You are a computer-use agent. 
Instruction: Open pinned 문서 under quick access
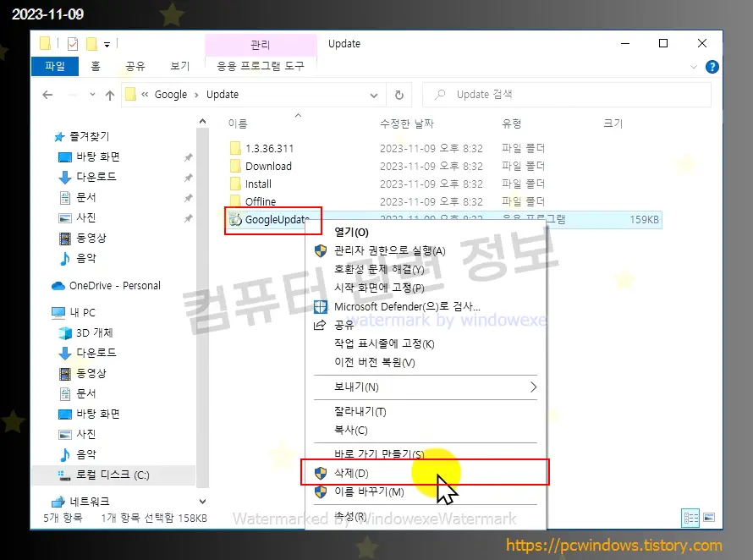[x=86, y=197]
